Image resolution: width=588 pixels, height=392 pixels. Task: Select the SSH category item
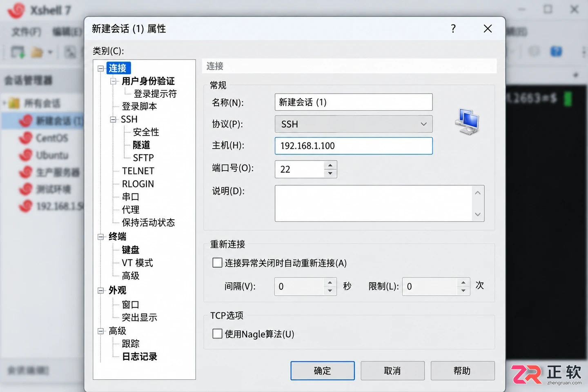[x=129, y=119]
